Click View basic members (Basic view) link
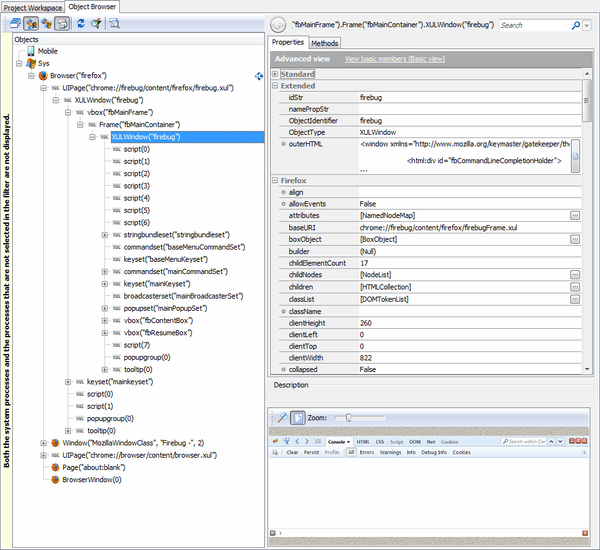The image size is (600, 550). click(393, 59)
